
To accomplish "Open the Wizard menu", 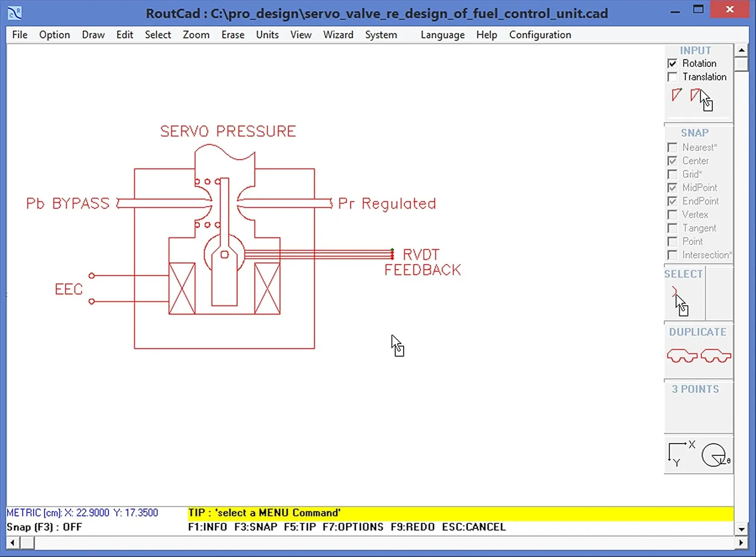I will [338, 34].
